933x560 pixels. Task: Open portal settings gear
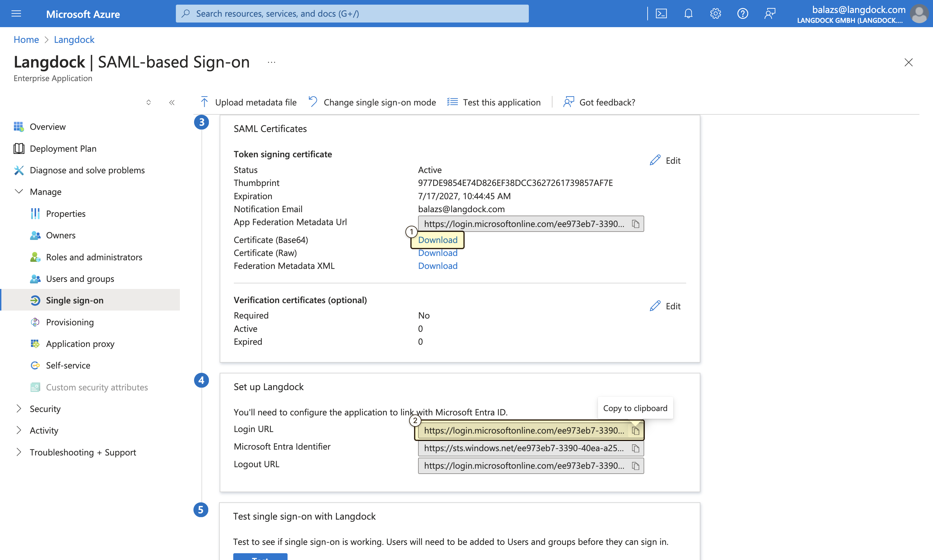[715, 14]
